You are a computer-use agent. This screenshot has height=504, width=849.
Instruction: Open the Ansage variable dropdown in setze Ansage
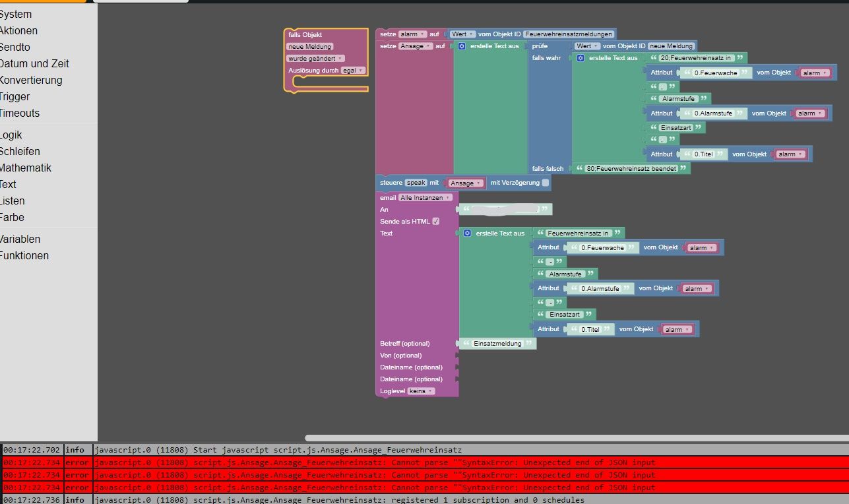coord(416,46)
